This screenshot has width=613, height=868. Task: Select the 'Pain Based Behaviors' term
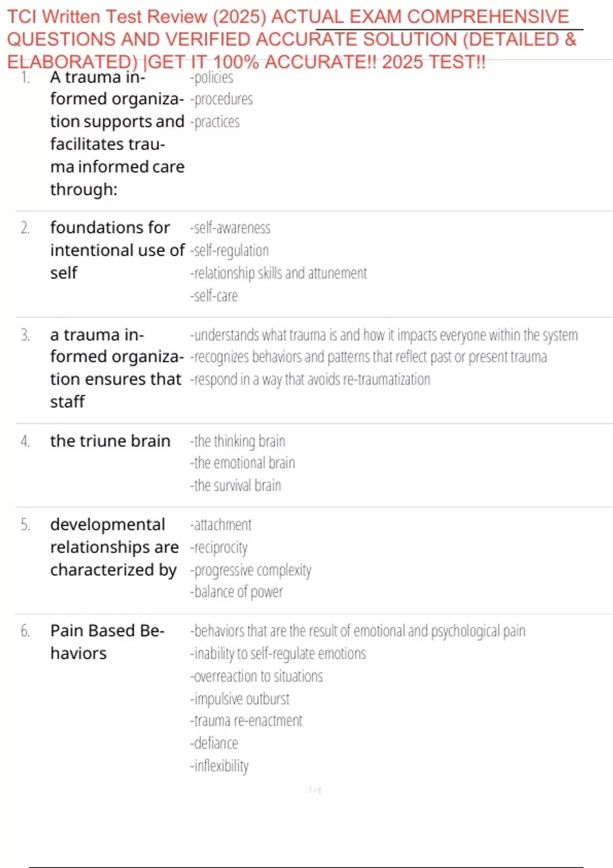click(107, 642)
